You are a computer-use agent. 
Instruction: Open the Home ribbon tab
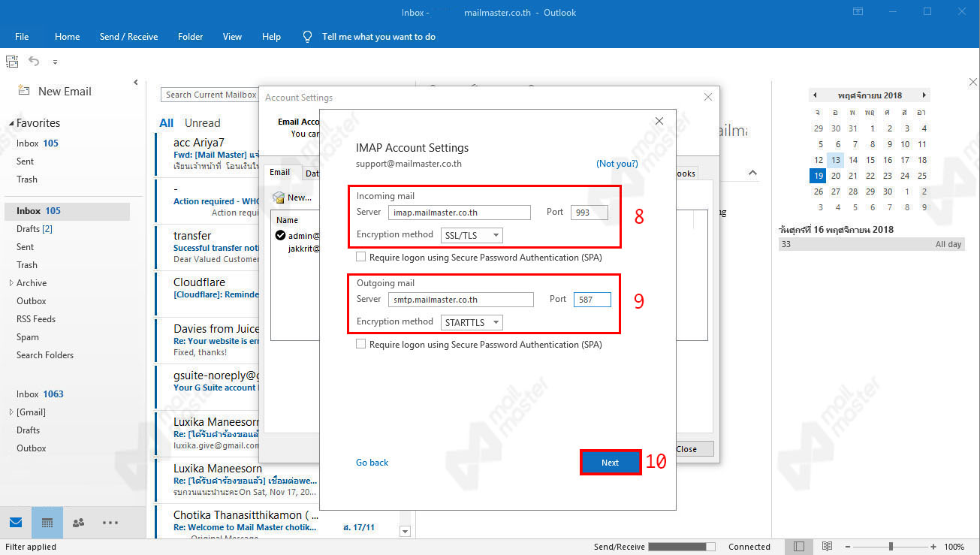point(67,36)
